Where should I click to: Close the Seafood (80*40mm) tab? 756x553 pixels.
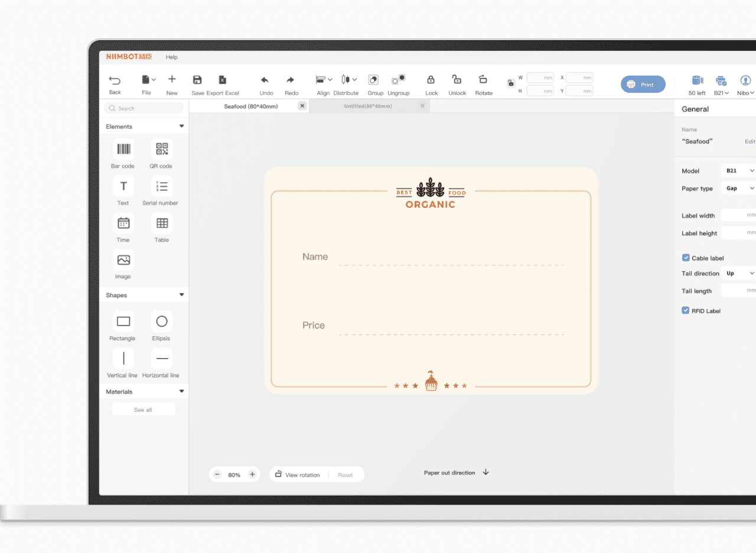click(302, 106)
